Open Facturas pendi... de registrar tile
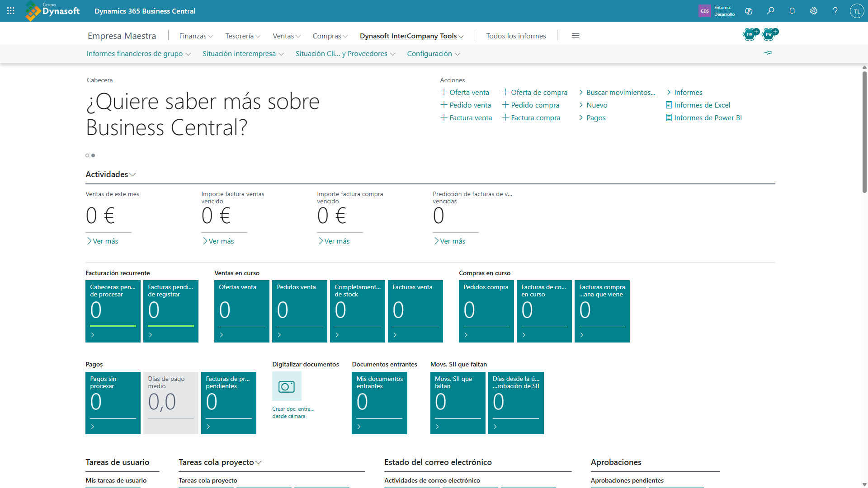 click(x=171, y=311)
